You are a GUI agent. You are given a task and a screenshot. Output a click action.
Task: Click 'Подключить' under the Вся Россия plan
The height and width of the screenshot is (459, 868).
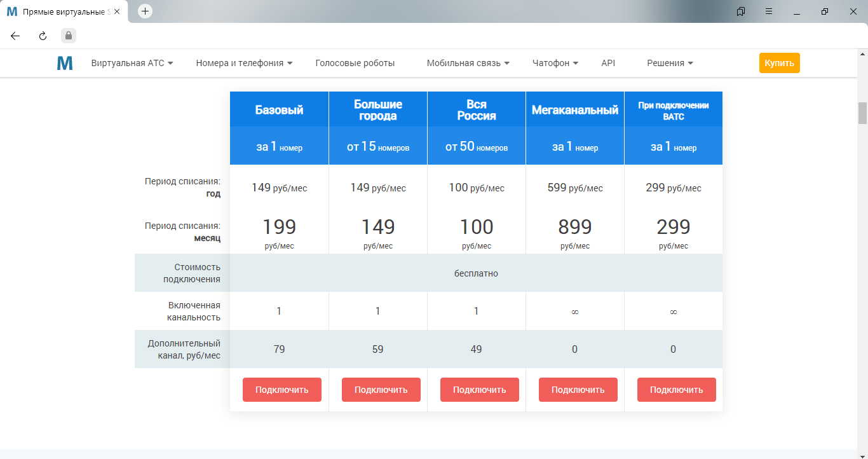(x=480, y=390)
